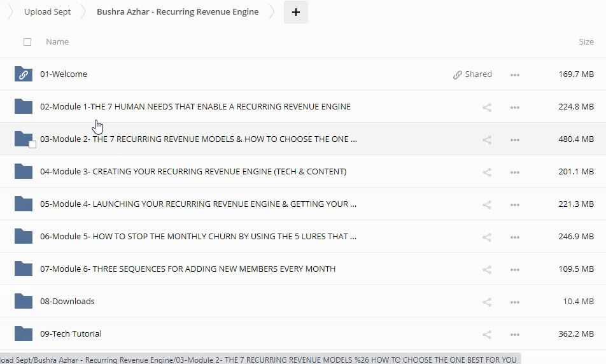Open the shared link folder icon for 01-Welcome
Viewport: 606px width, 364px height.
tap(24, 74)
